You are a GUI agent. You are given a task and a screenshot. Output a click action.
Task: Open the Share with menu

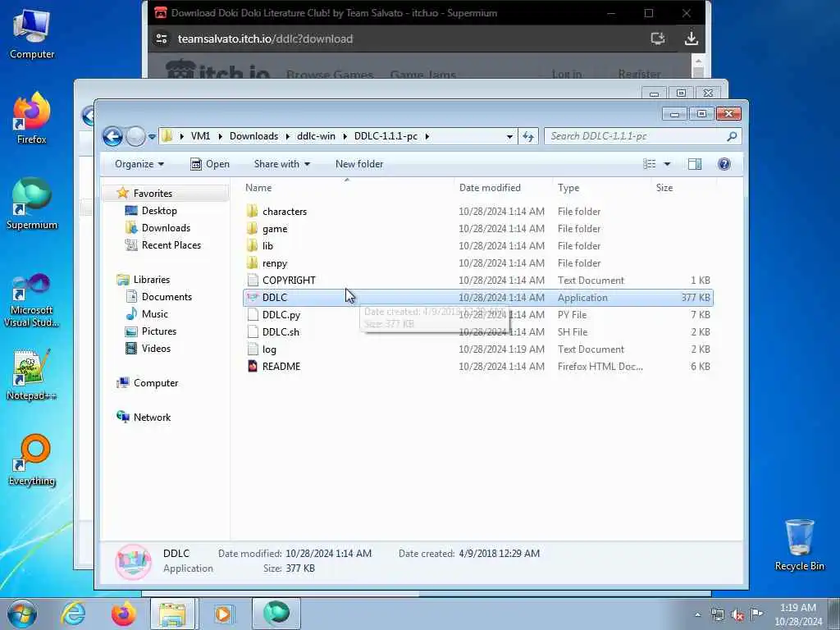[282, 164]
